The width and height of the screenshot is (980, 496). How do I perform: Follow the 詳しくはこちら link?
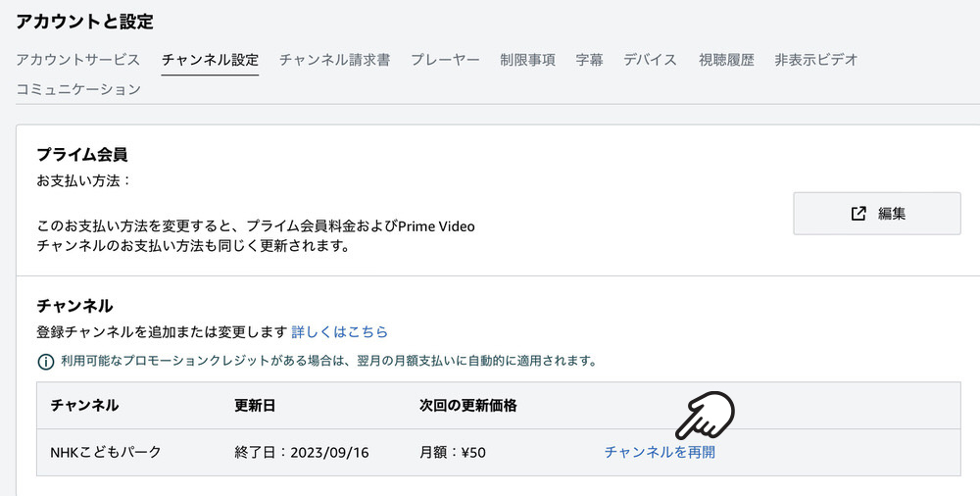pos(339,332)
